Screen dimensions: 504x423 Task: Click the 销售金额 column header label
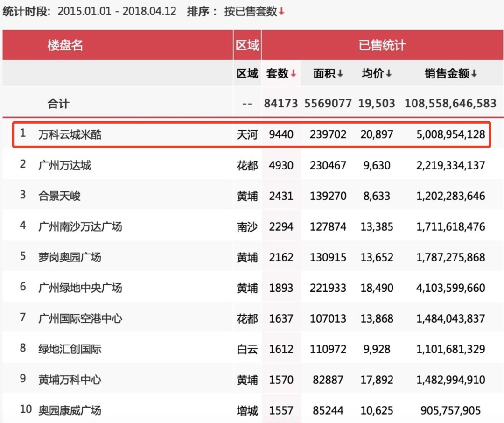tap(447, 74)
